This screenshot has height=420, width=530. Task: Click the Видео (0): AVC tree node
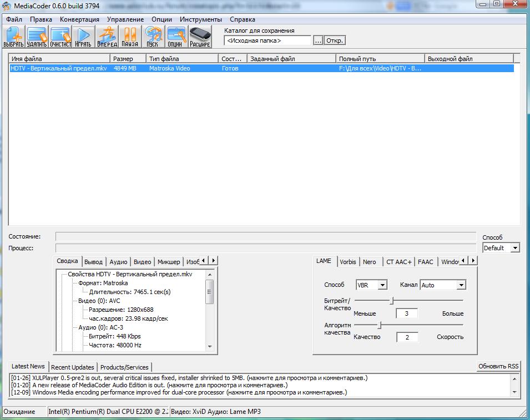(x=99, y=301)
